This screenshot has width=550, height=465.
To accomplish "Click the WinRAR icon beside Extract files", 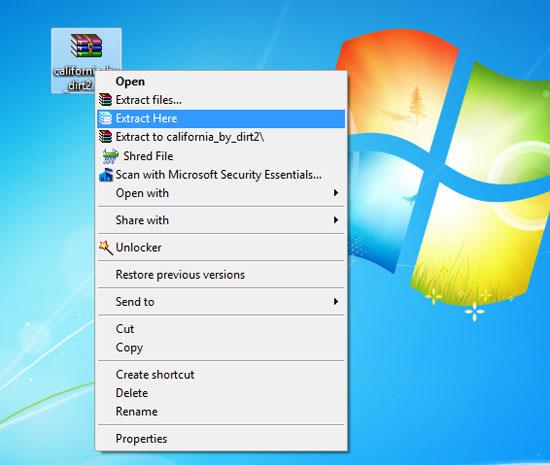I will coord(105,100).
